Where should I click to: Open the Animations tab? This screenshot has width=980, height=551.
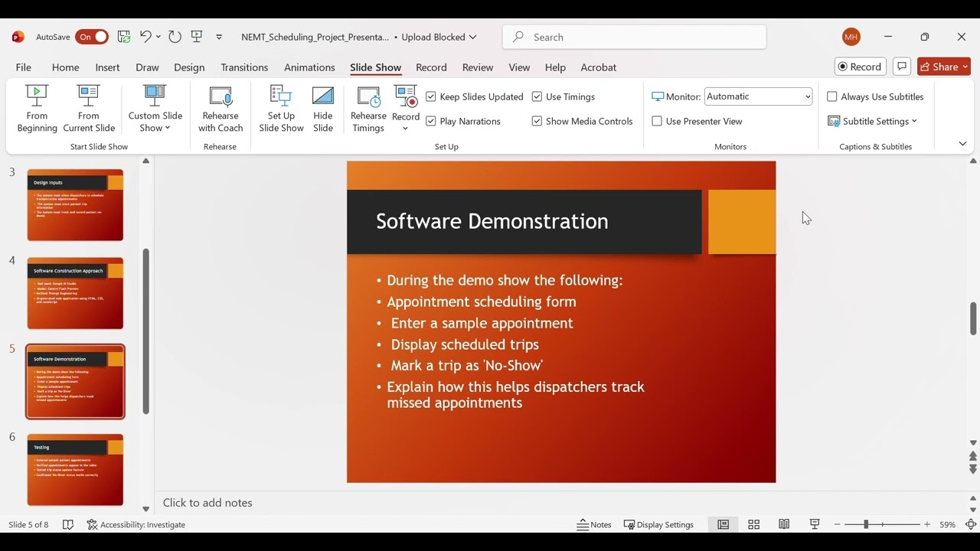(309, 67)
